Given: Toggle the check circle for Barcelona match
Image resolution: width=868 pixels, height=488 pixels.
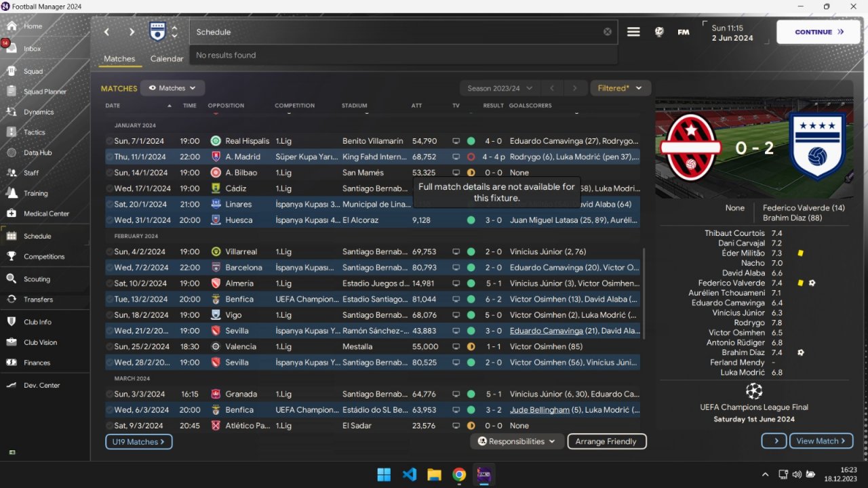Looking at the screenshot, I should pos(109,268).
